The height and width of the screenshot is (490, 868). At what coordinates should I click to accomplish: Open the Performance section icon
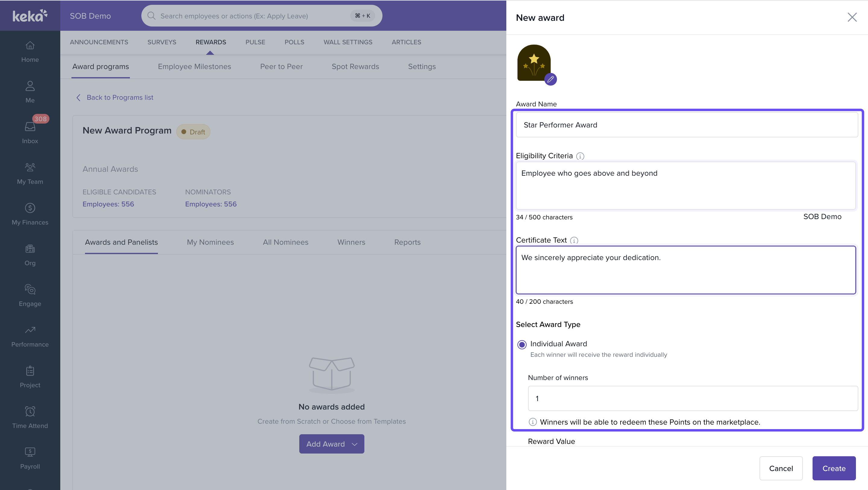30,330
